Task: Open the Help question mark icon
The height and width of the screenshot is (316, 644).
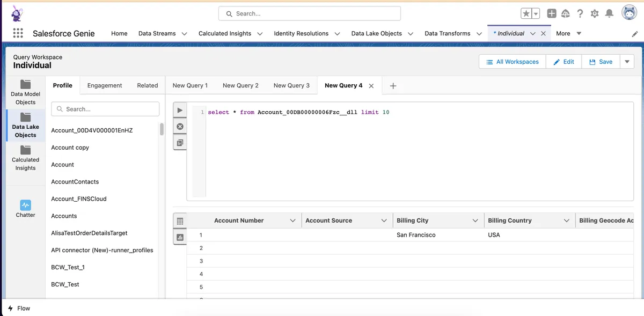Action: pos(580,13)
